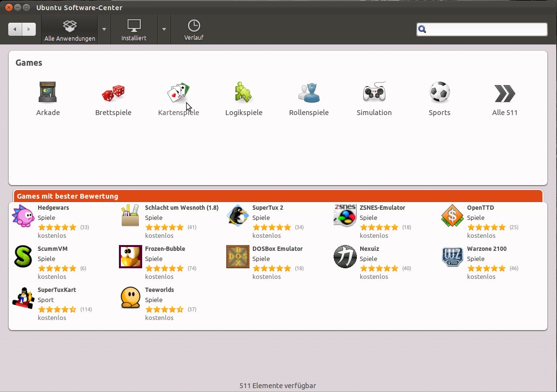Open the Sports soccer ball icon
557x392 pixels.
(440, 92)
